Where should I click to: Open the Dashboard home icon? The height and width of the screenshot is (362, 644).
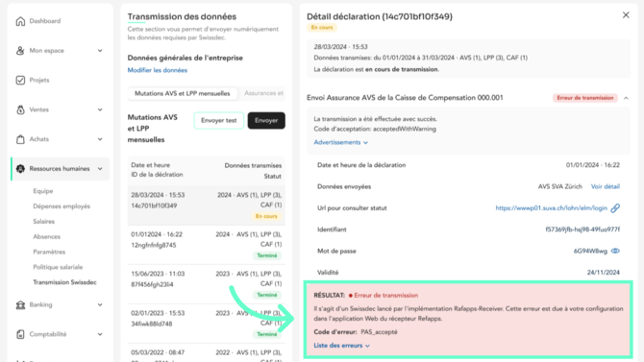coord(20,21)
